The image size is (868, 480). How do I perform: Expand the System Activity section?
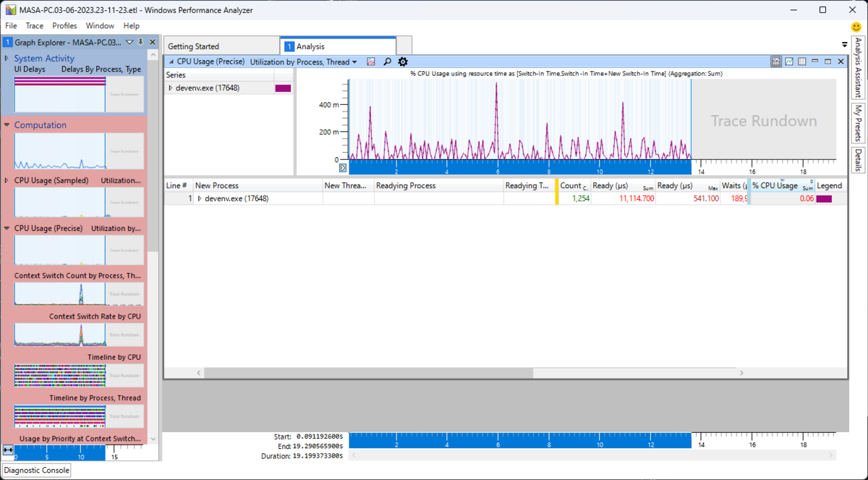(x=7, y=58)
